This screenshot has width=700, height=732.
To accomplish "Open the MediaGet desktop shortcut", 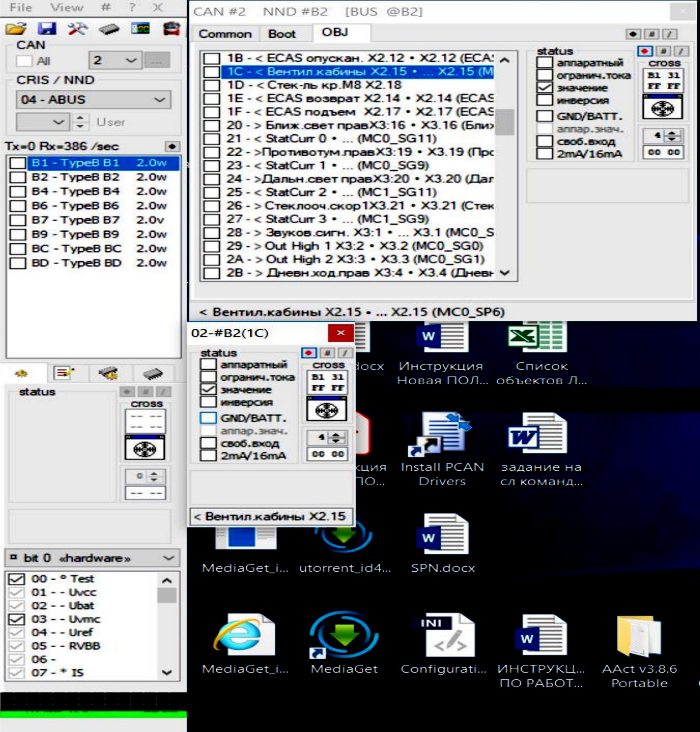I will point(344,643).
